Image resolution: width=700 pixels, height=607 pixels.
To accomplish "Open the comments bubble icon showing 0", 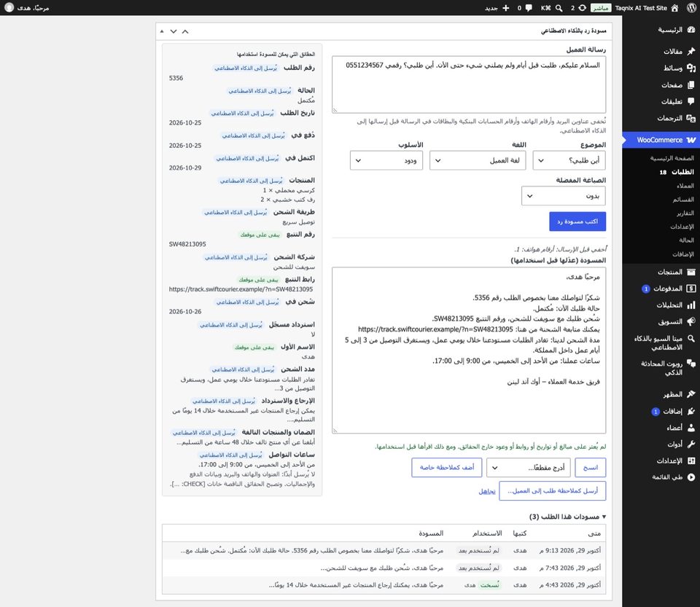I will 529,7.
